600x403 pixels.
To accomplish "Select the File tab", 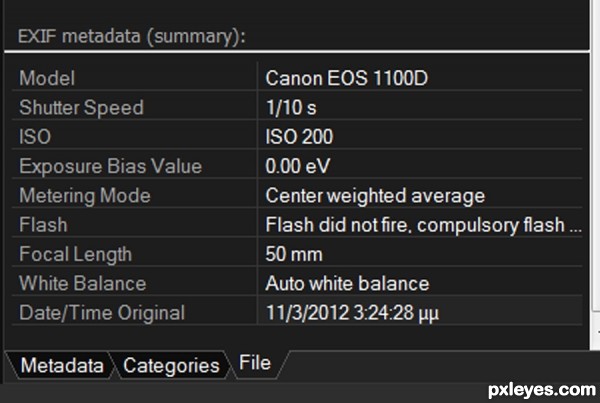I will tap(255, 362).
